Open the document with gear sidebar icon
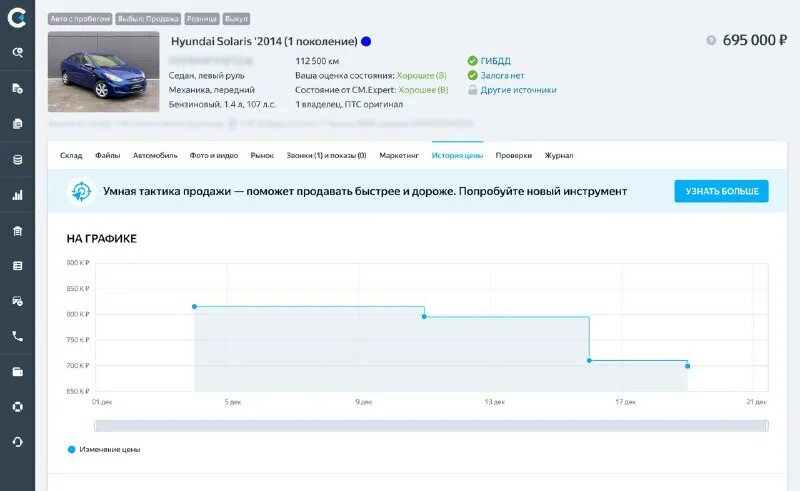Screen dimensions: 800x491 17,88
